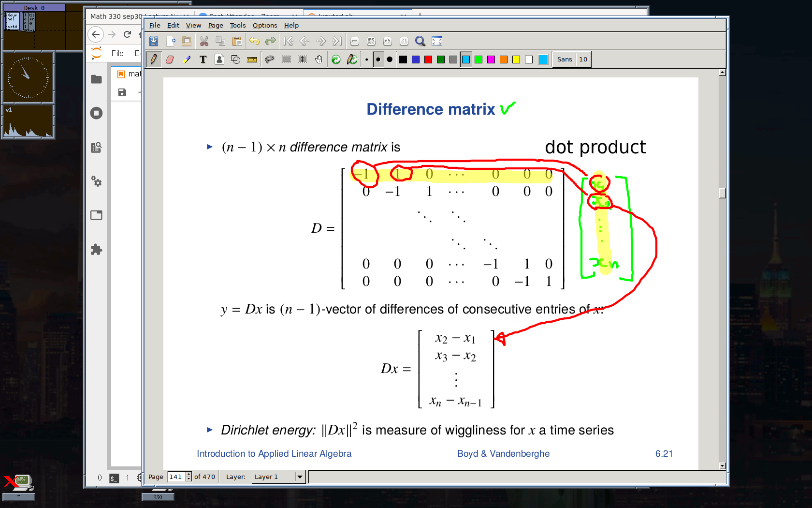812x508 pixels.
Task: Choose the Text tool
Action: pos(203,60)
